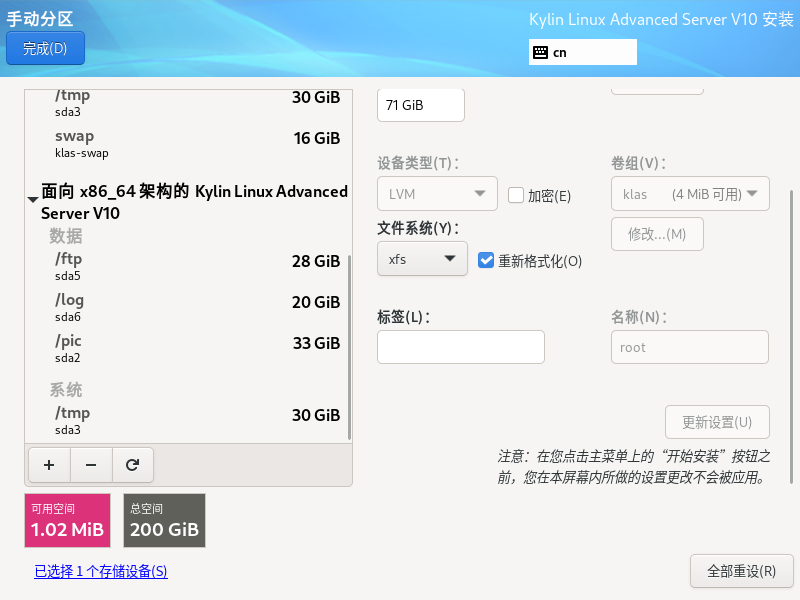Collapse the Kylin Linux Advanced Server V10 tree

pyautogui.click(x=33, y=199)
